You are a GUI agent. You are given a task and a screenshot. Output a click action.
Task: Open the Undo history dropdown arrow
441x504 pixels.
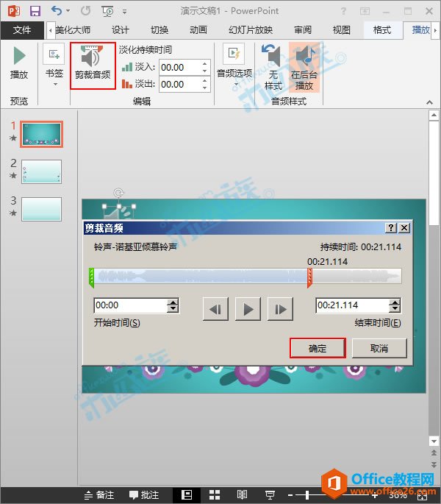(68, 11)
